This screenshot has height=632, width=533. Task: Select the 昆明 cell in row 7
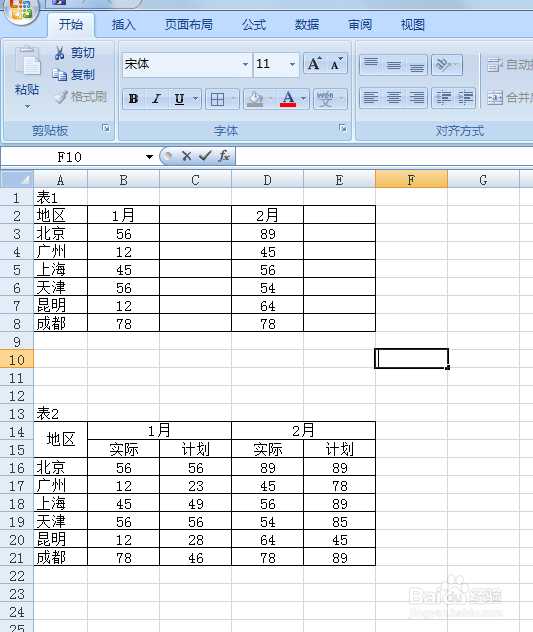pyautogui.click(x=60, y=305)
